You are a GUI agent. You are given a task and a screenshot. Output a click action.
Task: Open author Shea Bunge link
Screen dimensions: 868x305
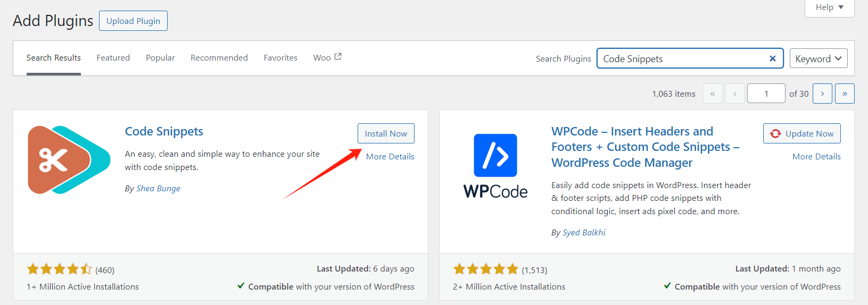(158, 188)
